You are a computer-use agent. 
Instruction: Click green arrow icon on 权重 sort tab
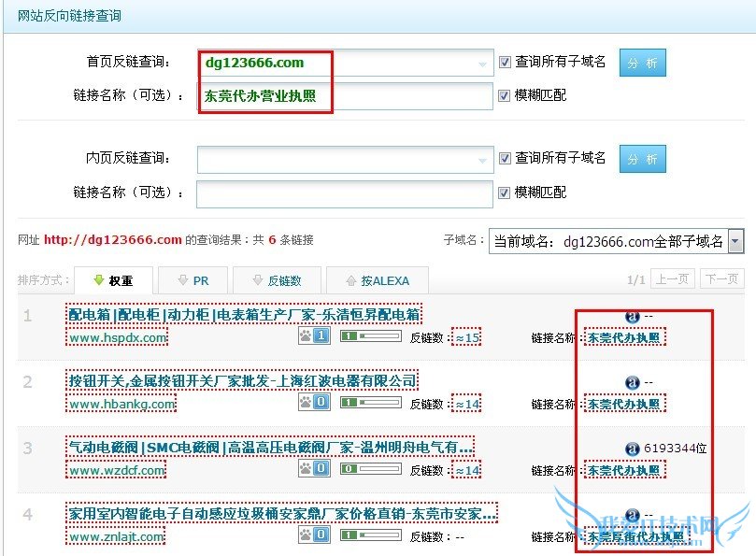pos(99,280)
